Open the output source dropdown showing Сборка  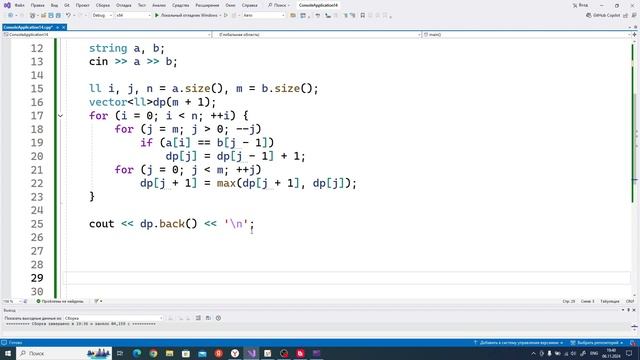pos(113,318)
